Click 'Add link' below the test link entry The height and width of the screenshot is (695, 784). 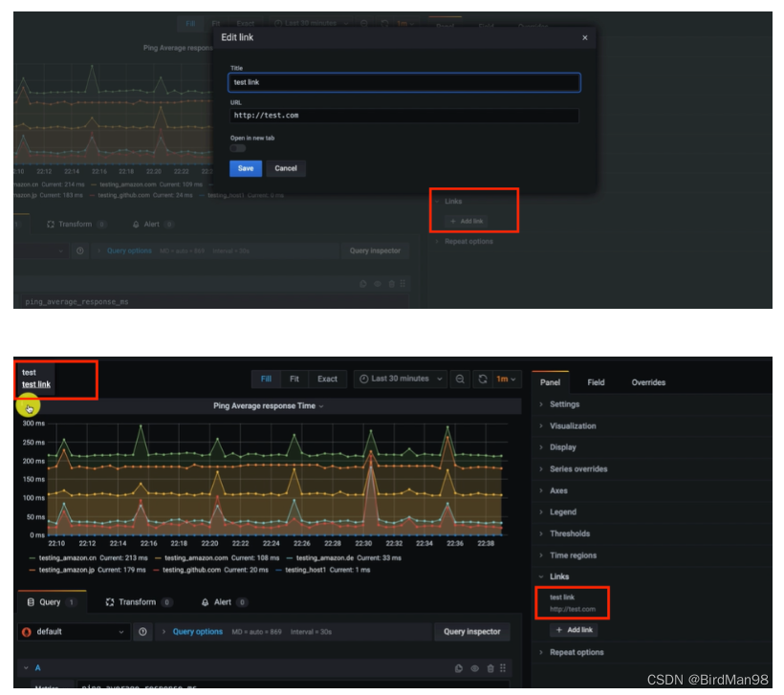point(574,630)
